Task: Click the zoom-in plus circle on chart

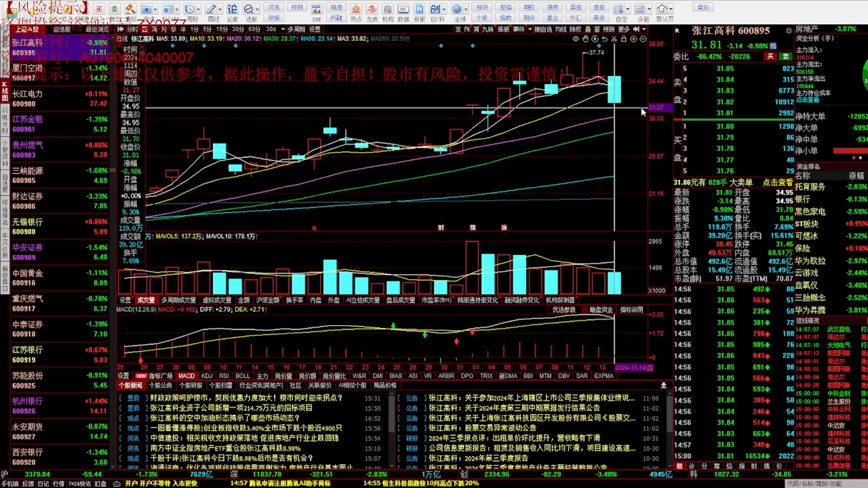Action: 633,39
